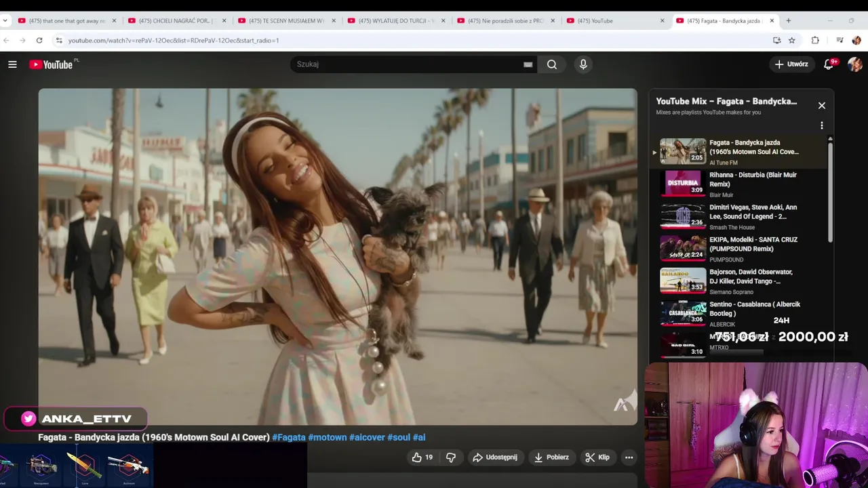
Task: Click the 'AI Tune FM' channel name
Action: point(724,163)
